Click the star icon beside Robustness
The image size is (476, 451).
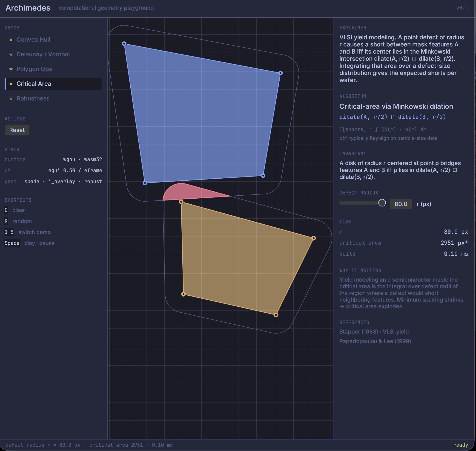11,99
